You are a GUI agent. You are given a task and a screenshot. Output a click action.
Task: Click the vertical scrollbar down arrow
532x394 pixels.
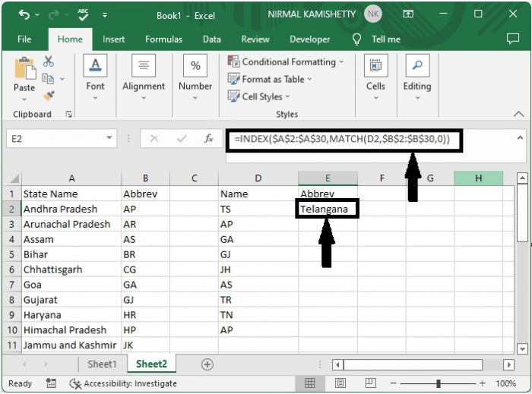click(x=522, y=348)
